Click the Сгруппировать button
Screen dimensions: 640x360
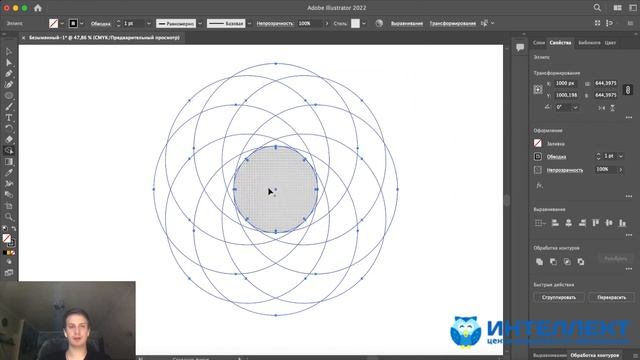(x=559, y=297)
